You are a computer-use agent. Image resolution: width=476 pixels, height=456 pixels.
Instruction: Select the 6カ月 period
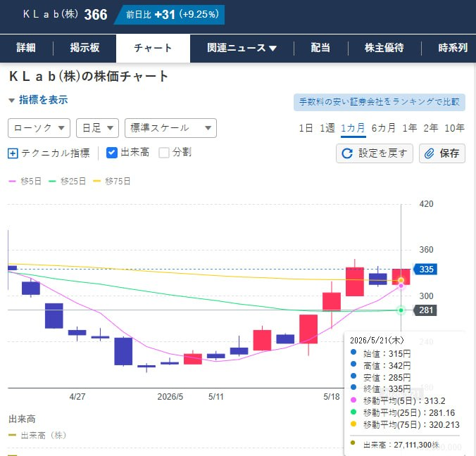point(384,128)
